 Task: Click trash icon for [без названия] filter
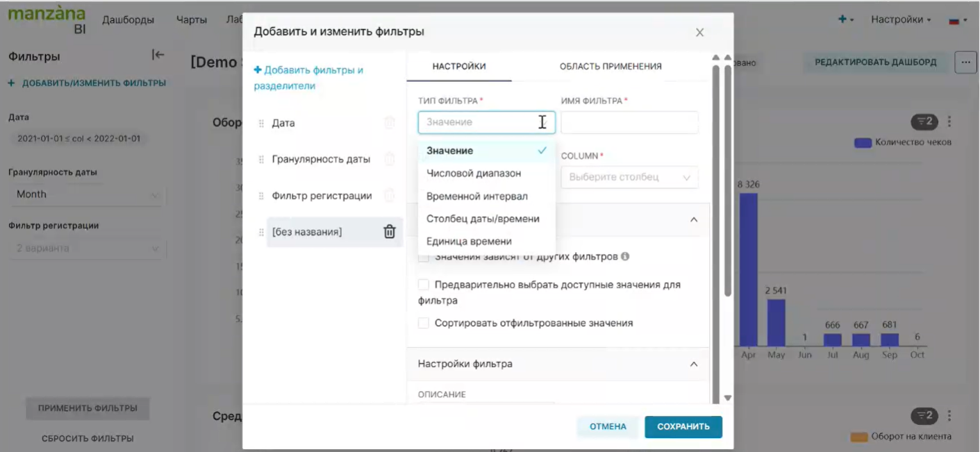[390, 232]
